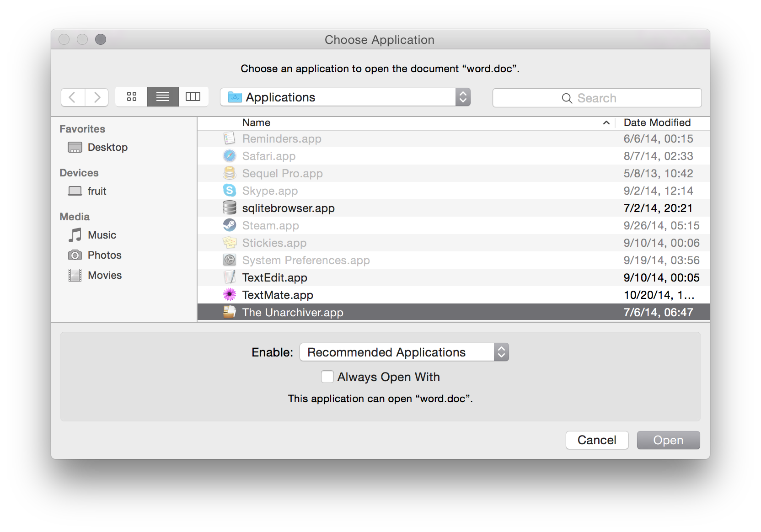Click the Reminders.app file name
The width and height of the screenshot is (761, 532).
click(282, 138)
